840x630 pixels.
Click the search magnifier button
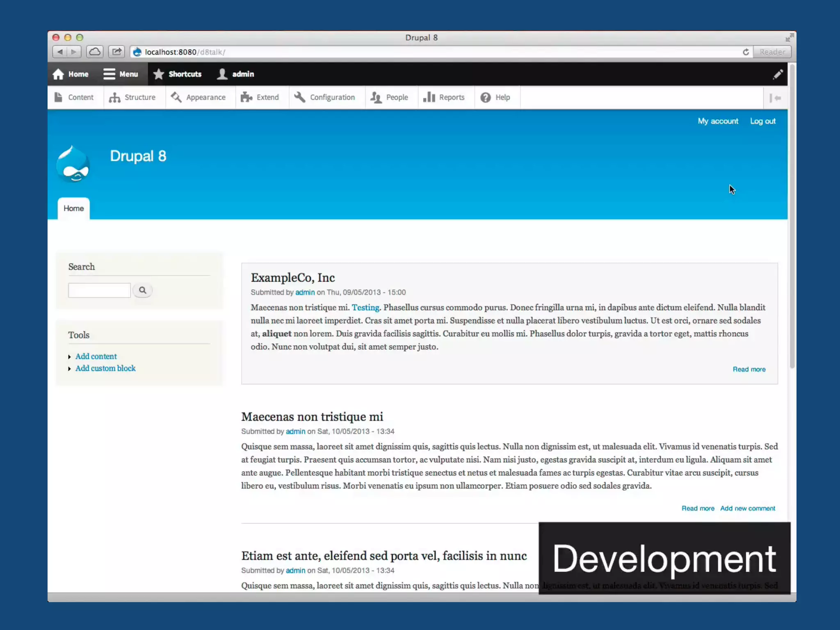142,290
